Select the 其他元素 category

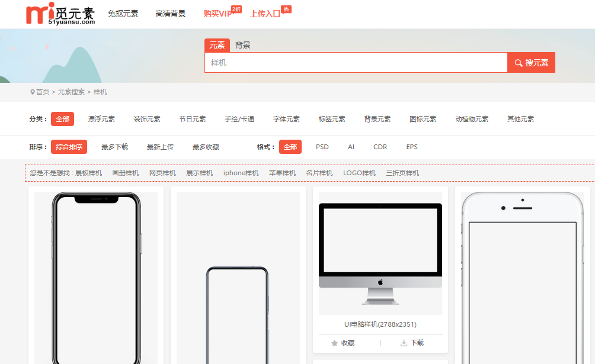520,119
